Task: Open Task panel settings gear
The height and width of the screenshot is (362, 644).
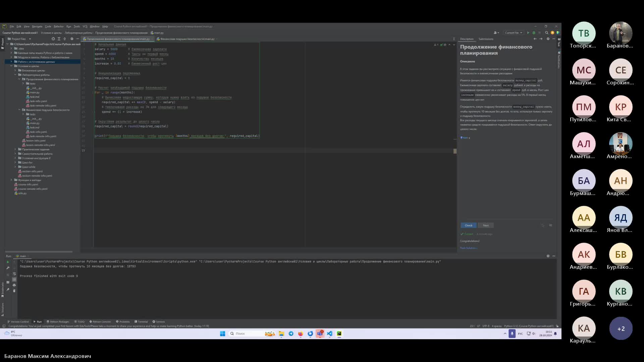Action: pos(548,39)
